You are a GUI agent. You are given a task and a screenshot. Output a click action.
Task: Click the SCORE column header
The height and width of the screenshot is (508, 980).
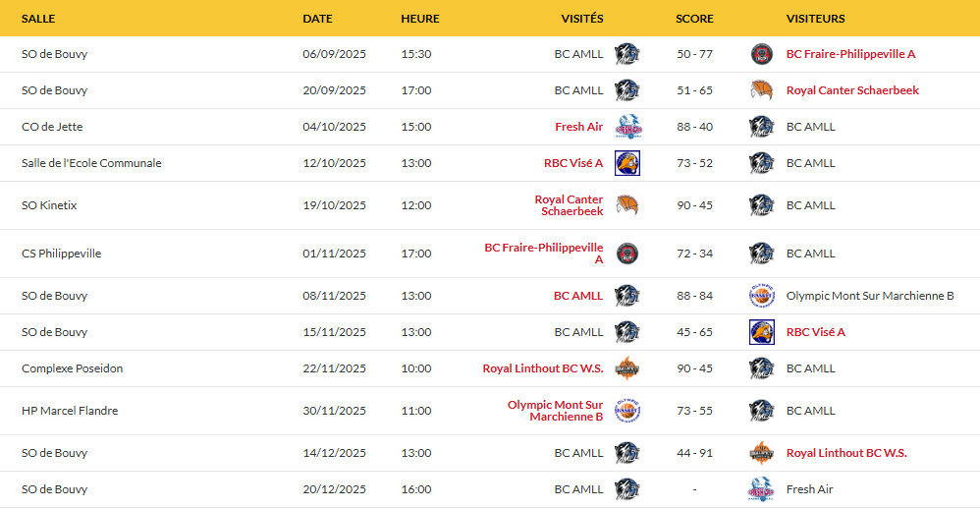(694, 19)
